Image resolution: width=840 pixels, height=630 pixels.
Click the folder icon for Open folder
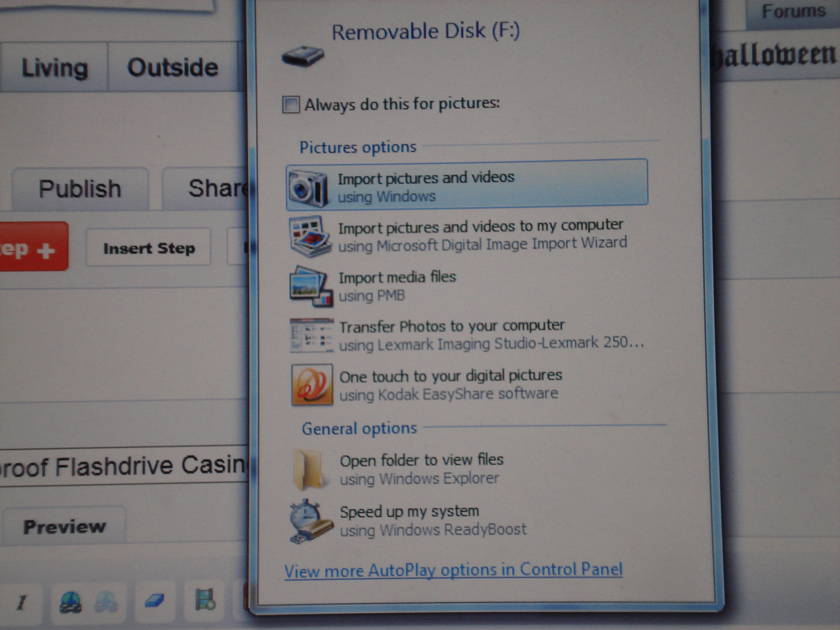[x=310, y=470]
